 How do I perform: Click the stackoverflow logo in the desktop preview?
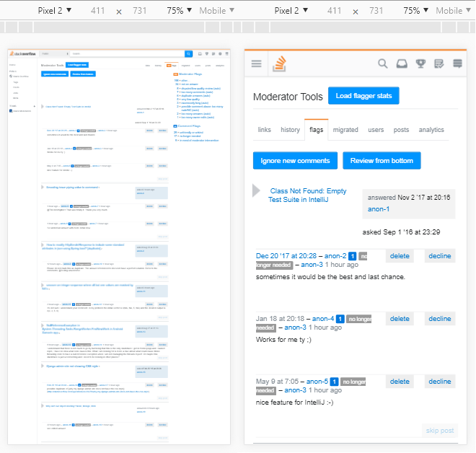[23, 54]
